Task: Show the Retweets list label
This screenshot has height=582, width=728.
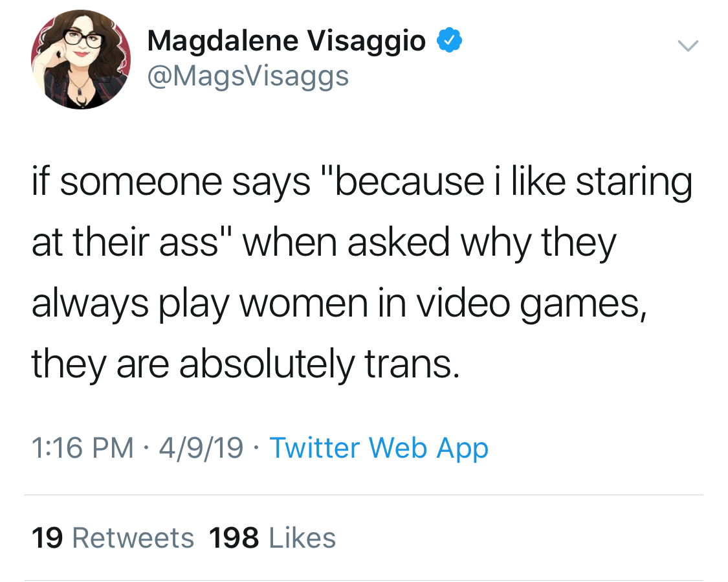Action: 133,538
